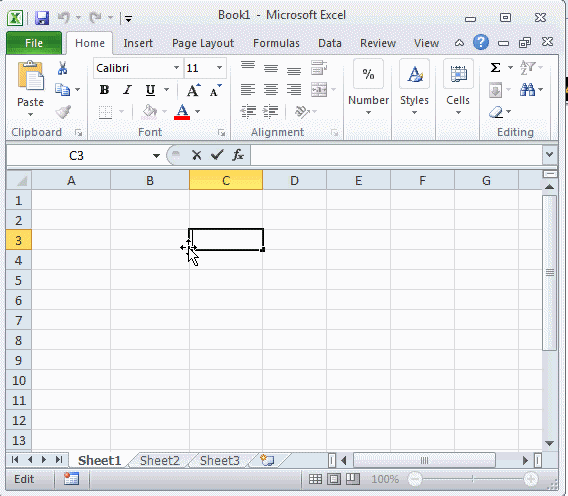Image resolution: width=568 pixels, height=496 pixels.
Task: Click the Paste button
Action: click(x=30, y=88)
